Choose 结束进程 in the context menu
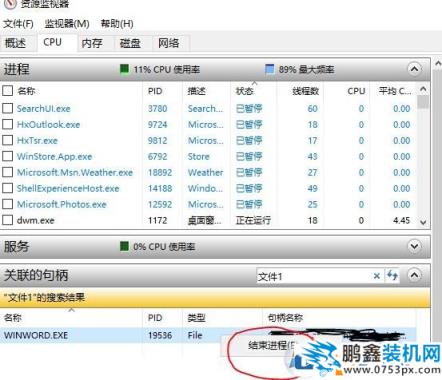This screenshot has width=442, height=380. tap(271, 346)
